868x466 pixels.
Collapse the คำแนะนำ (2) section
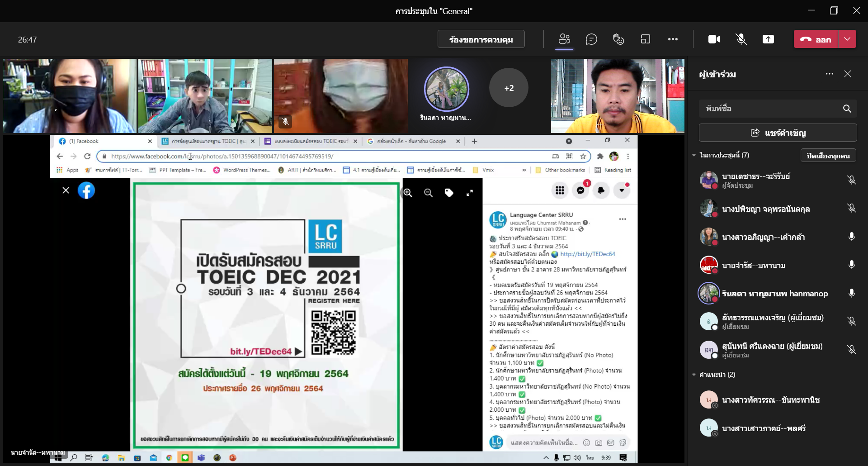click(694, 375)
